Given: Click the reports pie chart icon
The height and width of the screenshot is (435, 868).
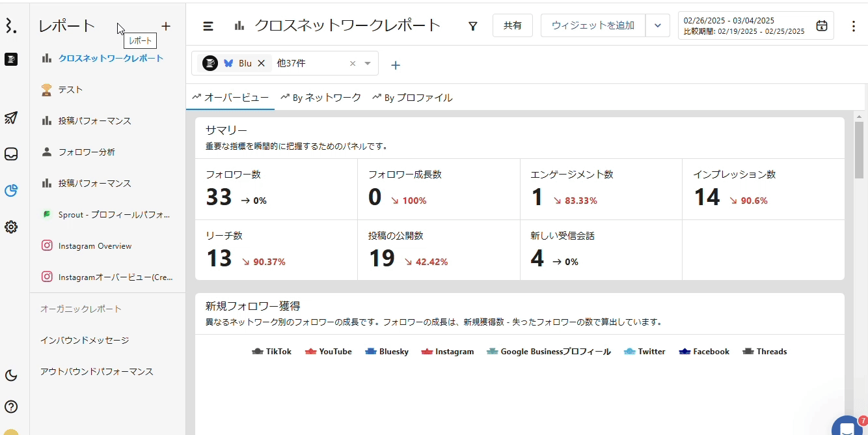Looking at the screenshot, I should click(x=11, y=191).
